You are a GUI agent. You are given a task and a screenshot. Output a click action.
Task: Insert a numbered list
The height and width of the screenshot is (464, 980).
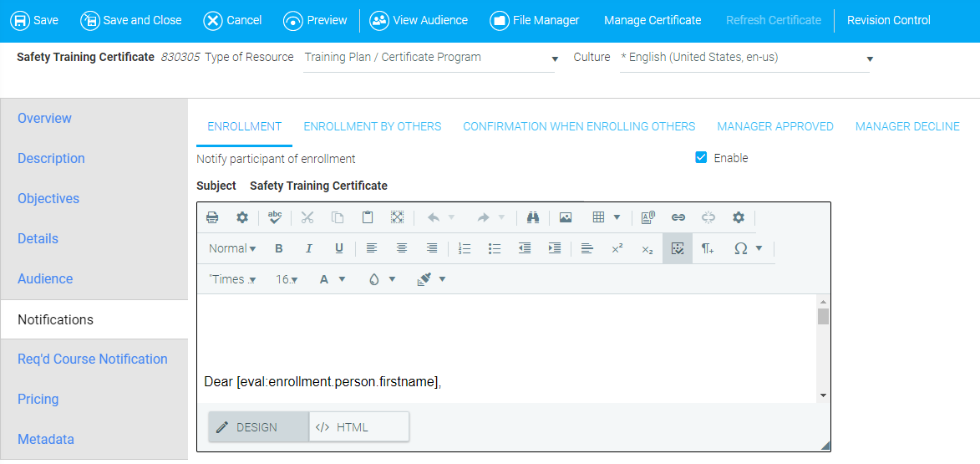465,248
